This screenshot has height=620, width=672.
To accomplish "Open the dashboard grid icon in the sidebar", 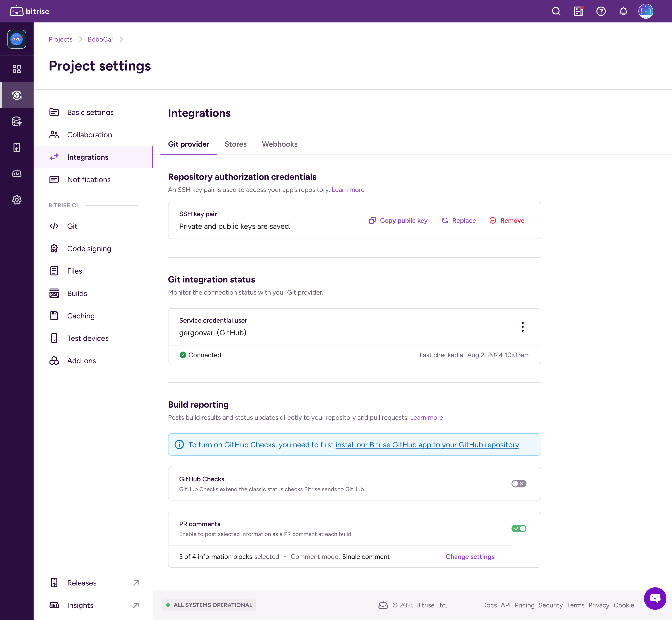I will 17,69.
